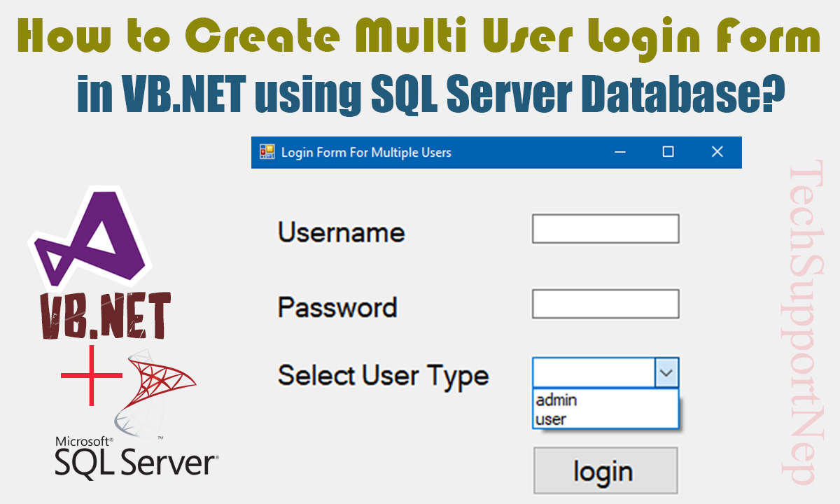The height and width of the screenshot is (504, 840).
Task: Click the Microsoft SQL Server wordmark
Action: [x=136, y=459]
